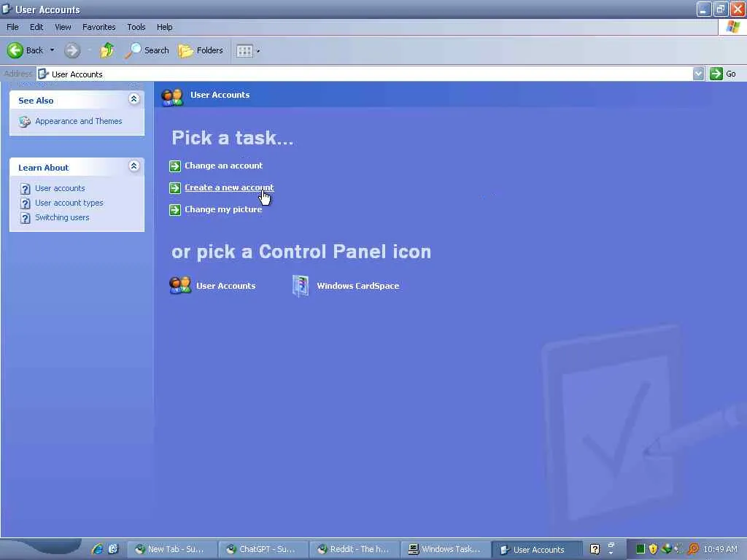Image resolution: width=747 pixels, height=560 pixels.
Task: Click the title bar User Accounts icon
Action: pos(7,9)
